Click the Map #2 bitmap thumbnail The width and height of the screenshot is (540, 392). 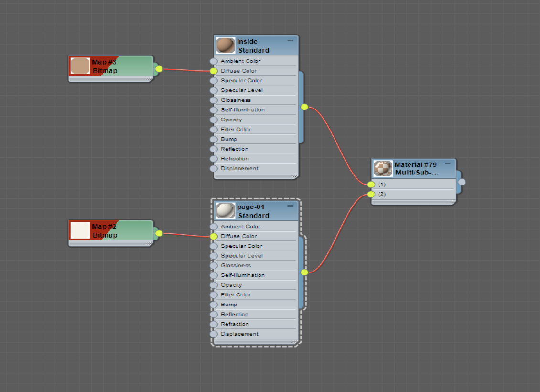tap(80, 230)
